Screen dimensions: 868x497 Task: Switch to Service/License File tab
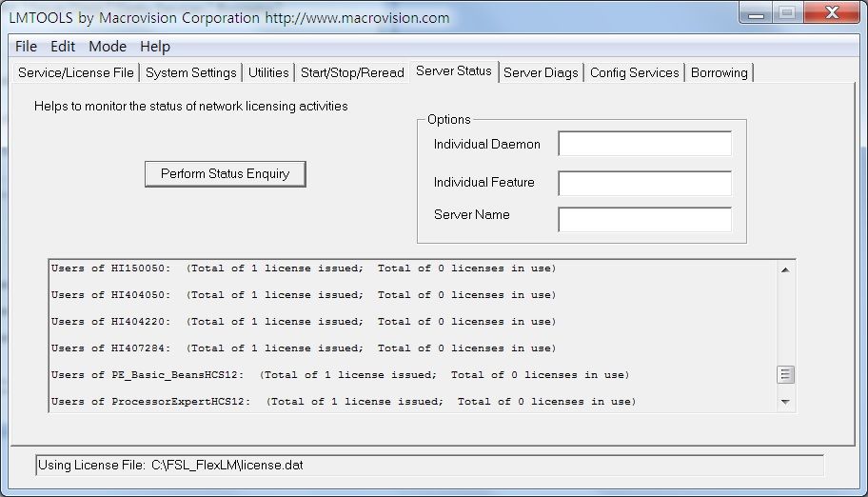click(x=76, y=72)
